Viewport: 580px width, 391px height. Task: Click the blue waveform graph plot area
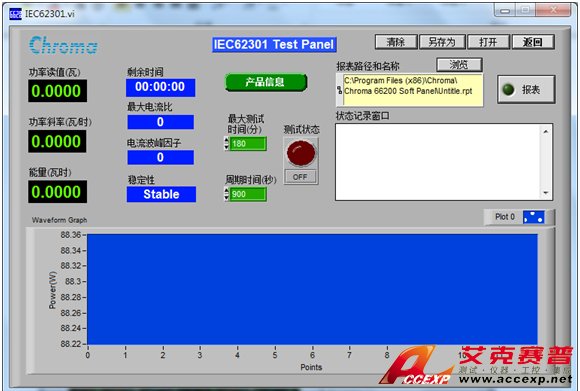coord(312,289)
